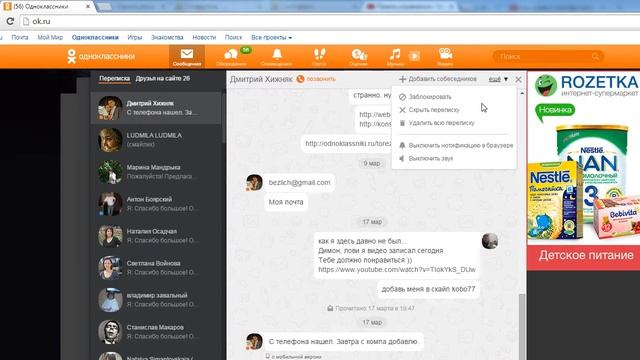Close the Одноклассники browser tab
640x360 pixels.
point(88,7)
